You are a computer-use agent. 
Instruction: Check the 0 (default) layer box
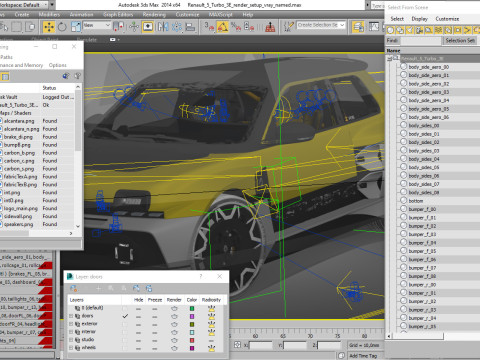125,308
